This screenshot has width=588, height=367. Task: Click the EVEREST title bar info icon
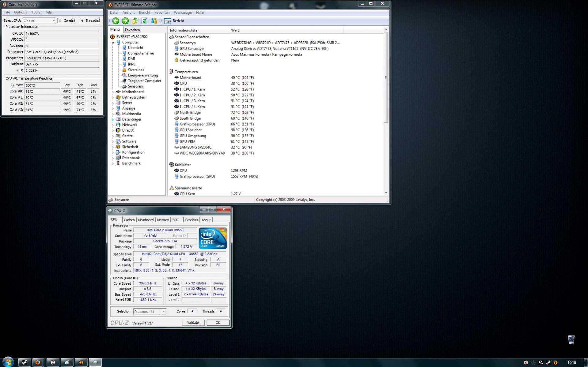[x=110, y=5]
